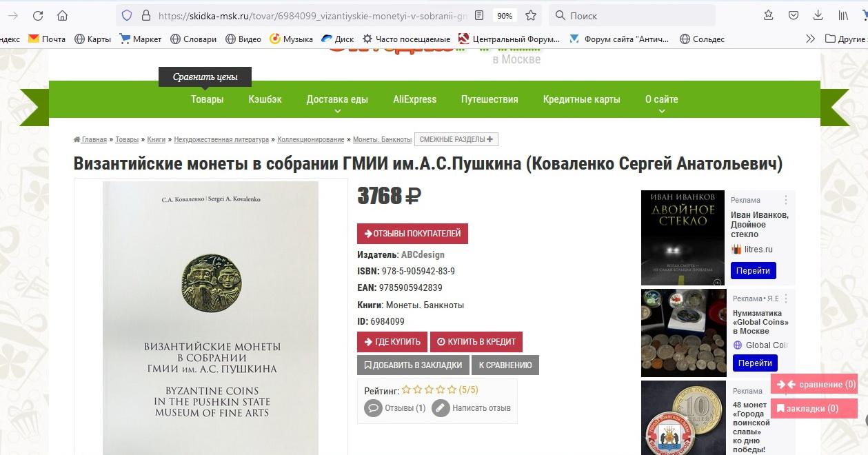Viewport: 868px width, 455px height.
Task: Bookmark this page with the star icon
Action: pyautogui.click(x=531, y=15)
